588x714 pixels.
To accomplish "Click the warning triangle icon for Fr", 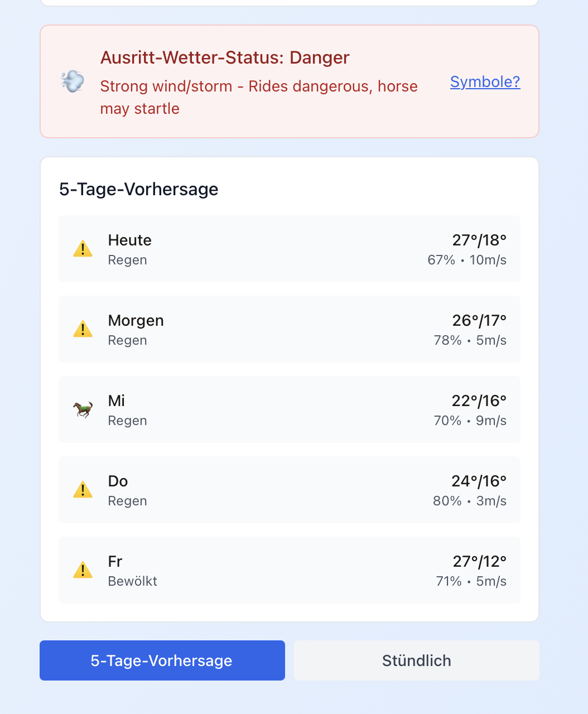I will pyautogui.click(x=83, y=570).
